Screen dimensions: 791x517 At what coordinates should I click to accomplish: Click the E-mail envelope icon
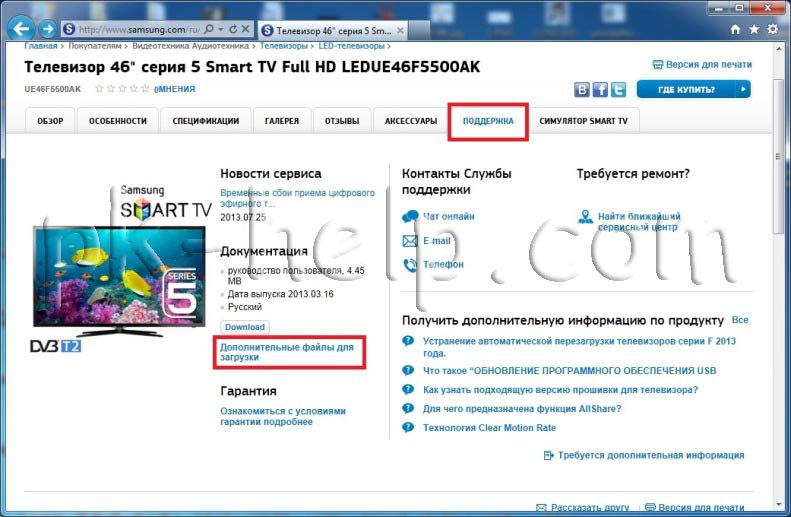(410, 241)
